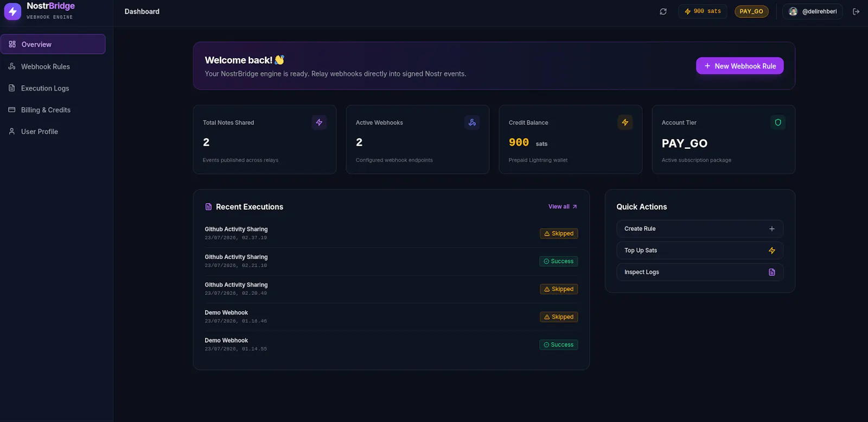This screenshot has width=868, height=422.
Task: Select the Github Activity Sharing row at 02.20.49
Action: [x=391, y=289]
